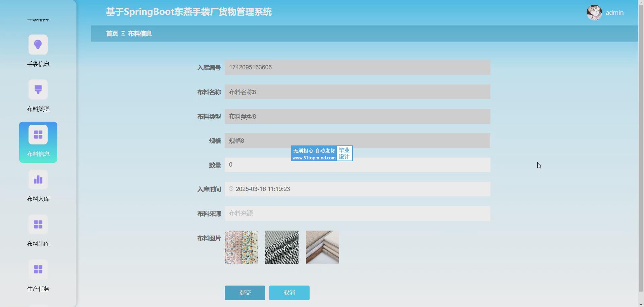The height and width of the screenshot is (307, 644).
Task: Open the 入库时间 date picker field
Action: click(x=357, y=189)
